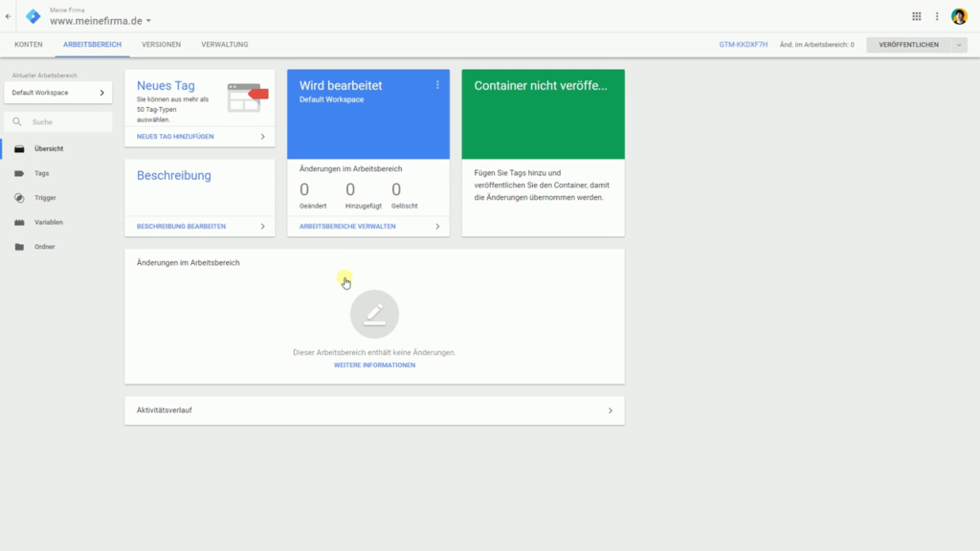Click Weitere Informationen link

point(374,364)
